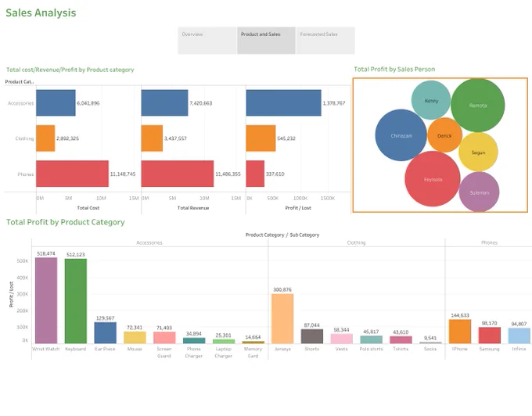Click the Keyboard profit bar
Image resolution: width=532 pixels, height=416 pixels.
pyautogui.click(x=76, y=301)
